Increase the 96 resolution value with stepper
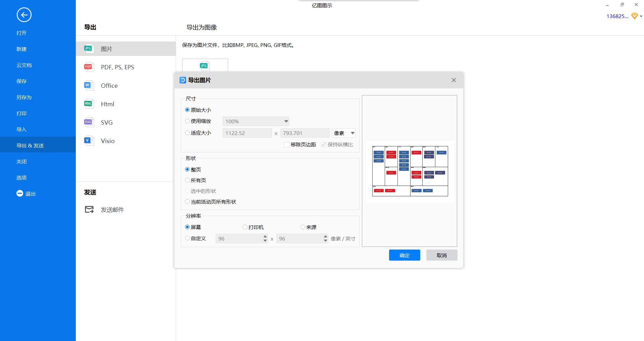The image size is (644, 341). click(x=264, y=237)
